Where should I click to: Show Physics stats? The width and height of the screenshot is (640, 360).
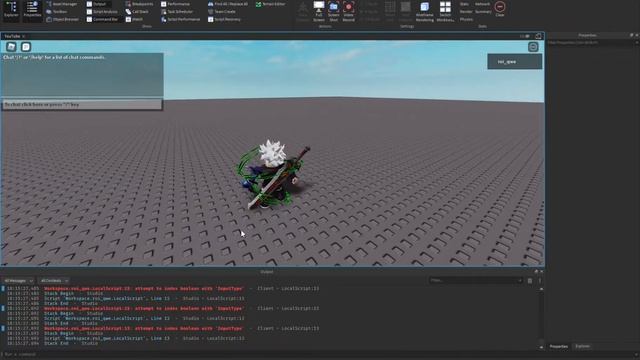(466, 19)
